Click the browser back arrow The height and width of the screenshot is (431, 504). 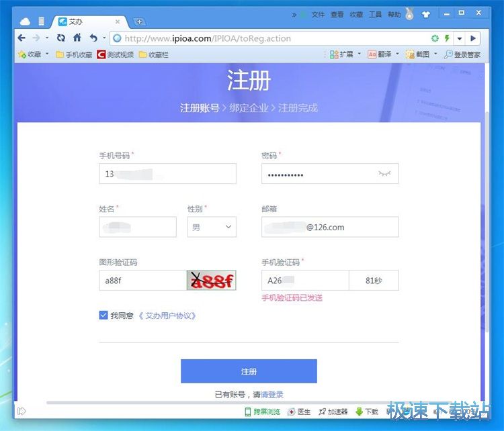22,38
